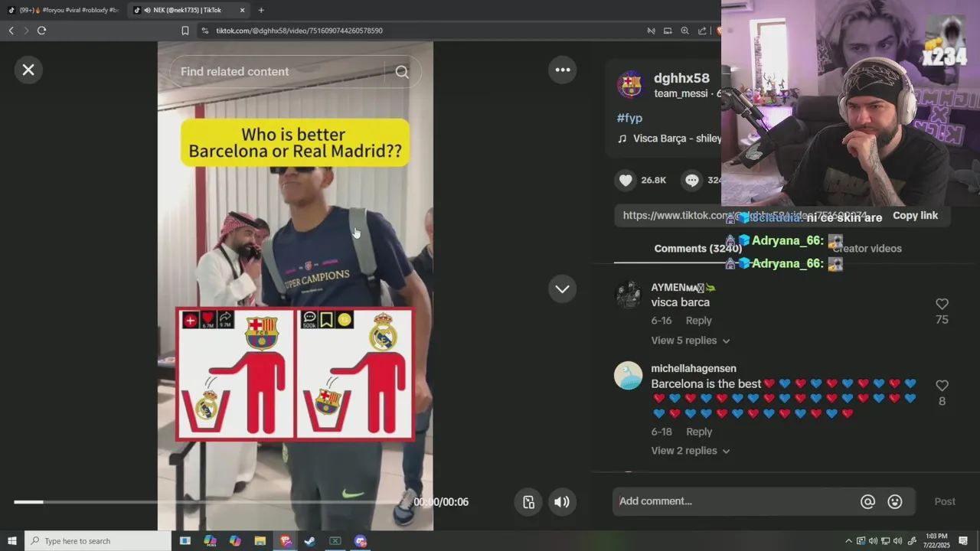The height and width of the screenshot is (551, 980).
Task: Click browser forward arrow
Action: click(26, 31)
